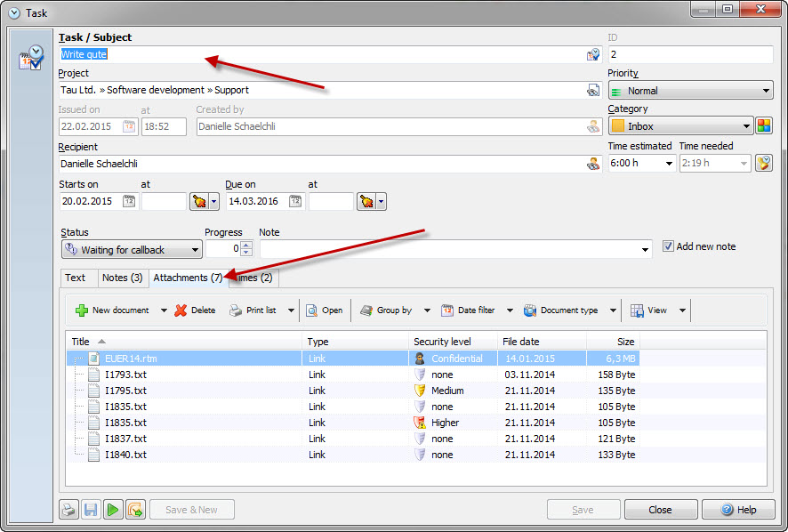
Task: Select the I1795.txt attachment row
Action: [x=125, y=391]
